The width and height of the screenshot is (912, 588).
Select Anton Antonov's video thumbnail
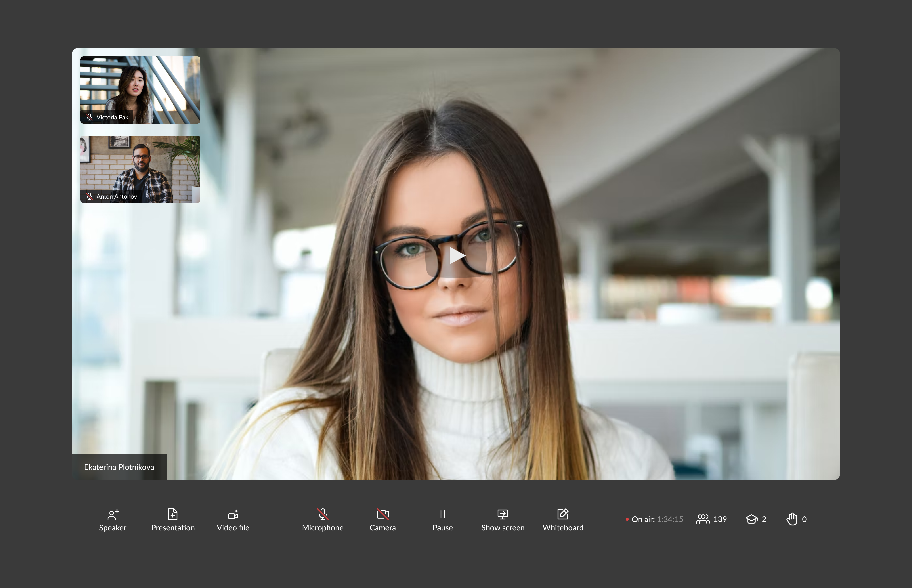(x=140, y=169)
